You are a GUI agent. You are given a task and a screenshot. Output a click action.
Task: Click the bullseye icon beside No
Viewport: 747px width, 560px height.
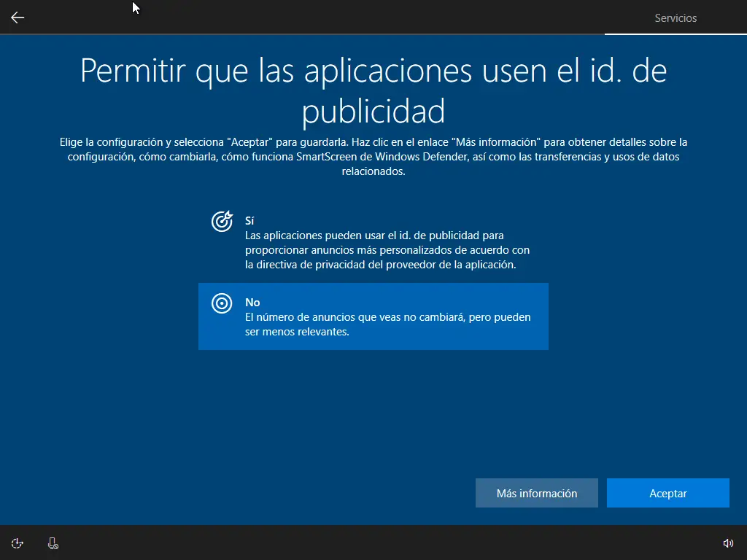coord(222,303)
